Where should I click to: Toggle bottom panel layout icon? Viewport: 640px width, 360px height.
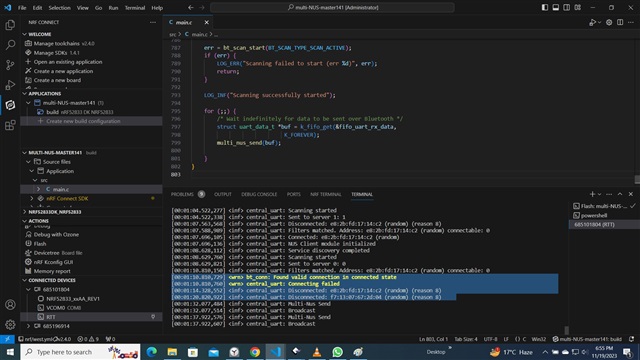pyautogui.click(x=556, y=7)
